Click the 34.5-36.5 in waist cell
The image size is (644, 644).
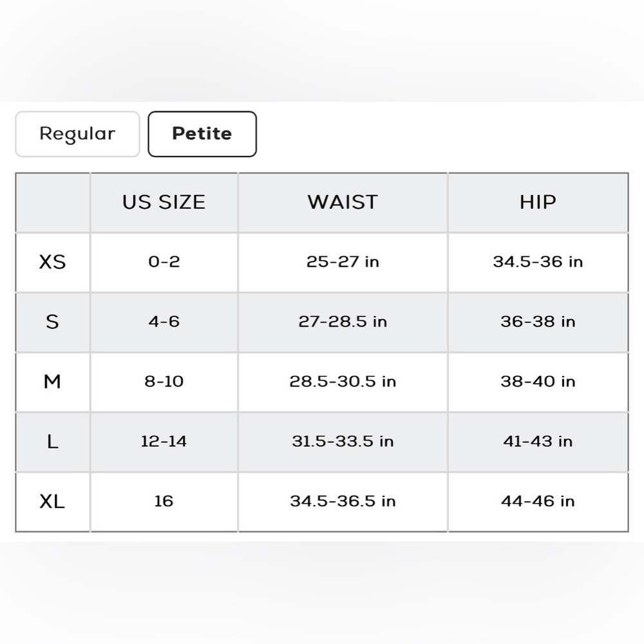tap(343, 502)
